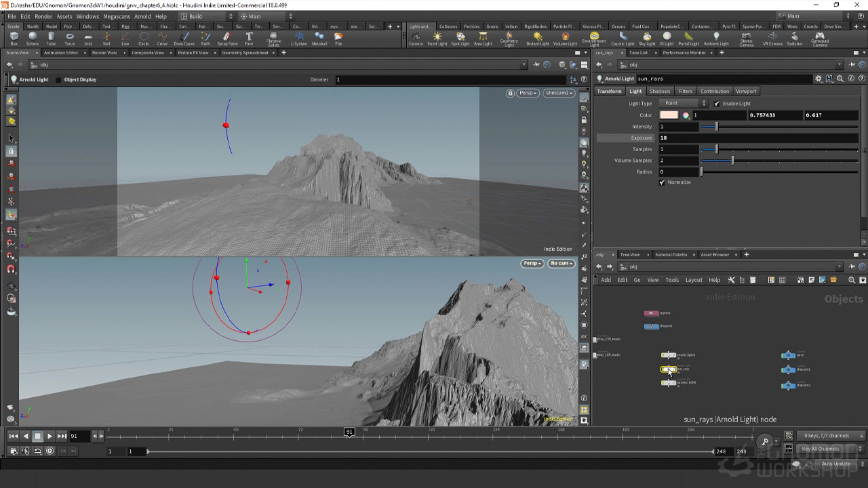Select the shotcam2 camera node
Screen dimensions: 868x488
point(788,385)
